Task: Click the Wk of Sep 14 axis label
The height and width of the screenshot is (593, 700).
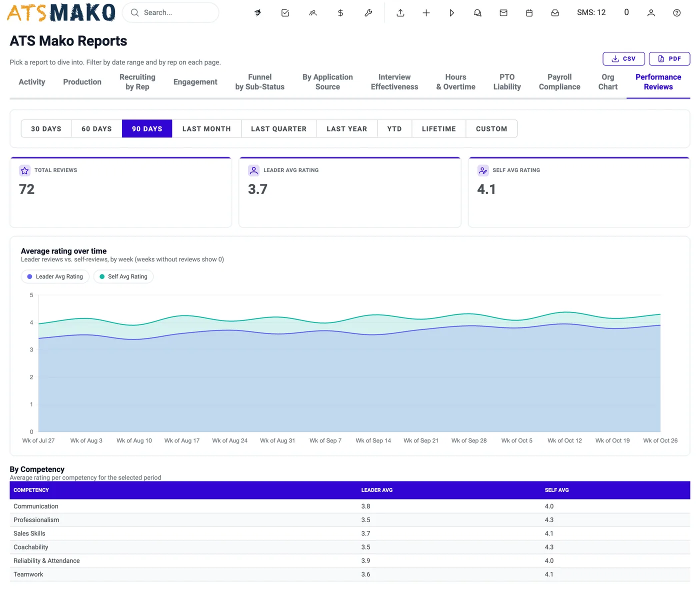Action: coord(373,440)
